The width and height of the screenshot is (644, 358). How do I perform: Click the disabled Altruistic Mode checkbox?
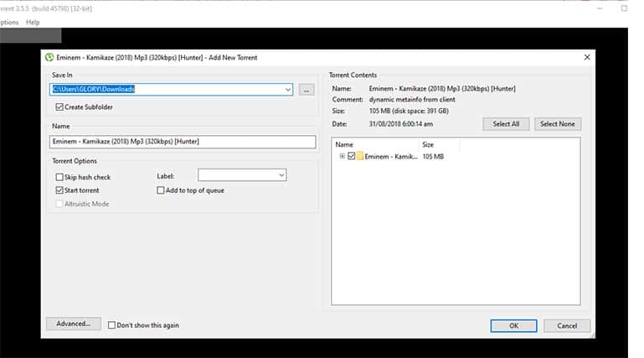[x=59, y=204]
